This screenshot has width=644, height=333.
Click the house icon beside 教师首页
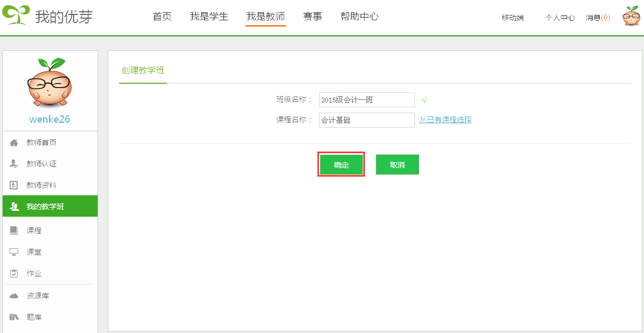click(x=14, y=142)
